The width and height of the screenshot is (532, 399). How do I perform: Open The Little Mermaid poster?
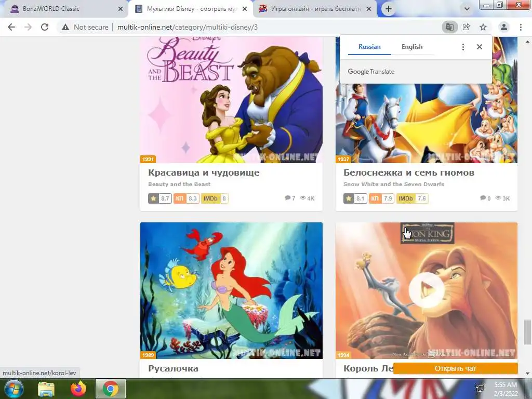tap(231, 290)
